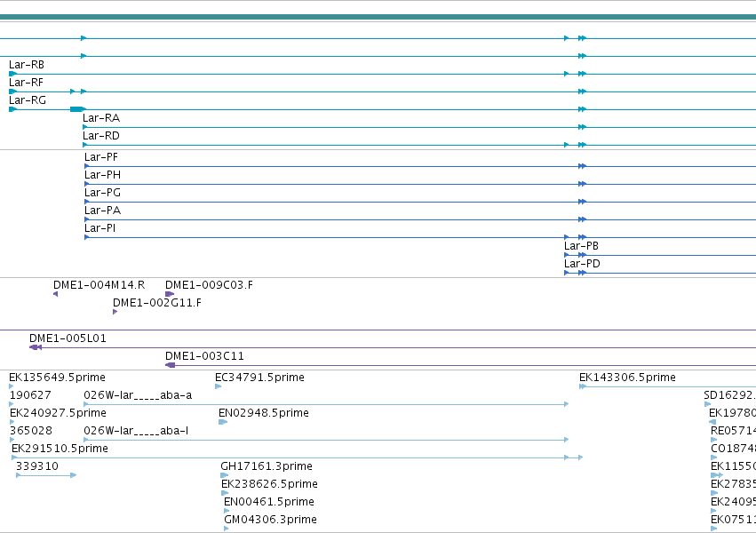
Task: Click the EC34791.5prime EST label
Action: 260,378
